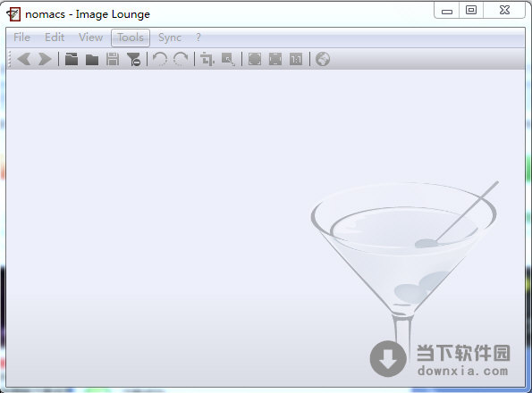
Task: Open the View menu
Action: pyautogui.click(x=90, y=38)
